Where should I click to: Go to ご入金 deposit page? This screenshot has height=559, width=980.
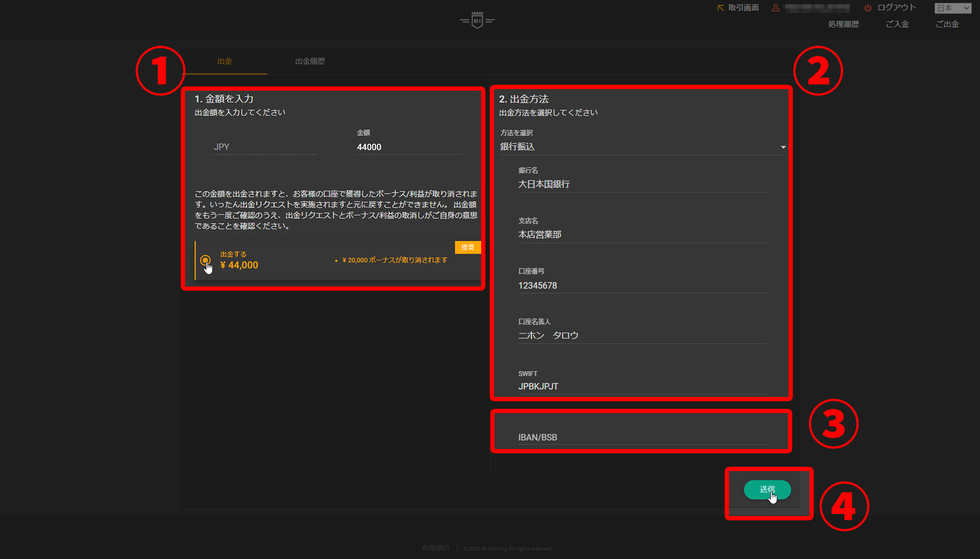pyautogui.click(x=897, y=24)
